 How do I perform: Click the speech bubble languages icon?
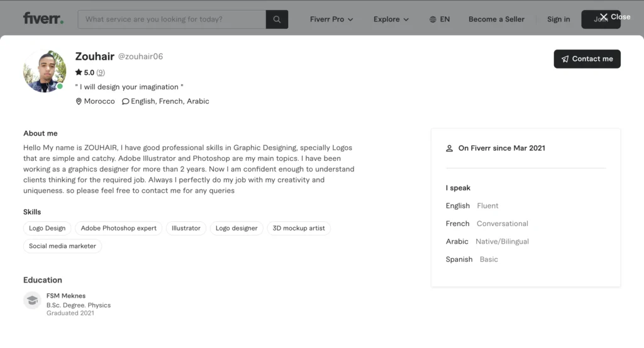point(125,101)
